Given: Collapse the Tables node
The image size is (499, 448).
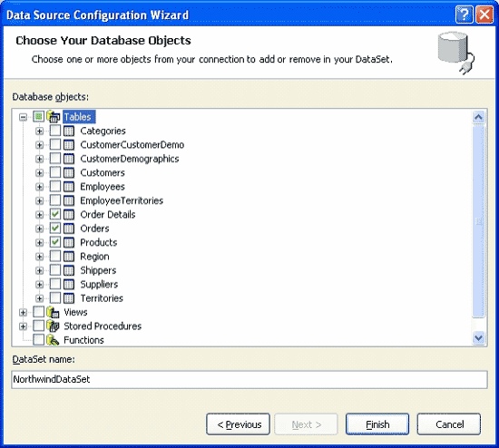Looking at the screenshot, I should click(x=23, y=117).
